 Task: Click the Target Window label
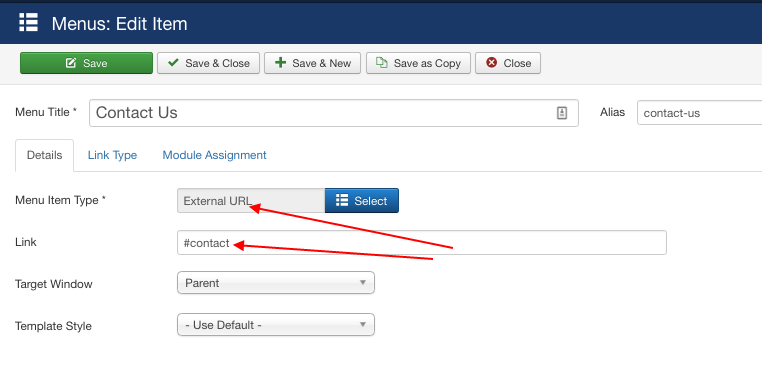coord(54,284)
